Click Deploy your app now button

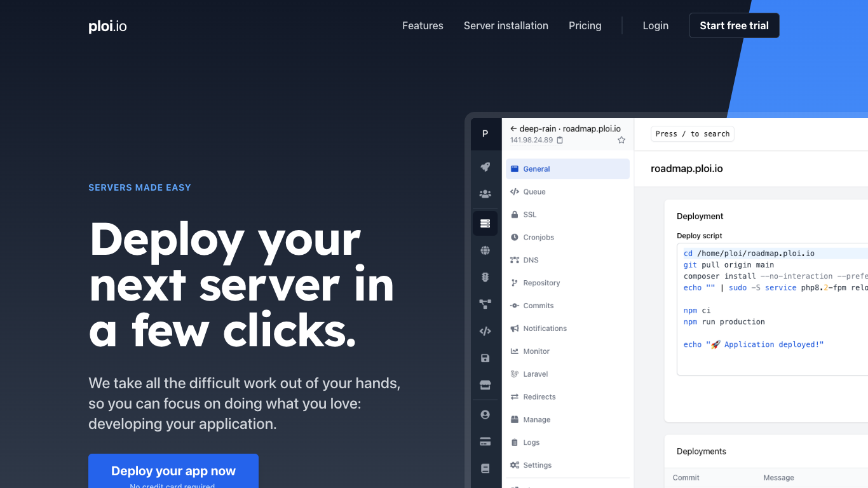pyautogui.click(x=173, y=471)
